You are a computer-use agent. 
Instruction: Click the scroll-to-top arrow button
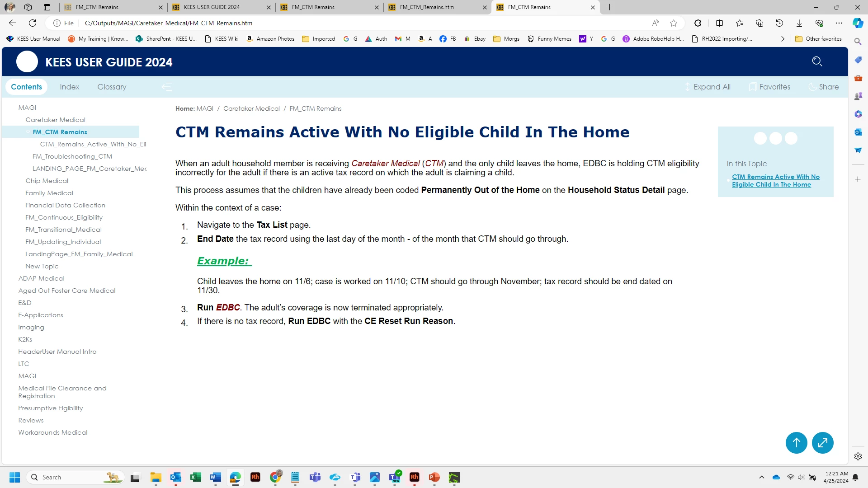tap(796, 443)
